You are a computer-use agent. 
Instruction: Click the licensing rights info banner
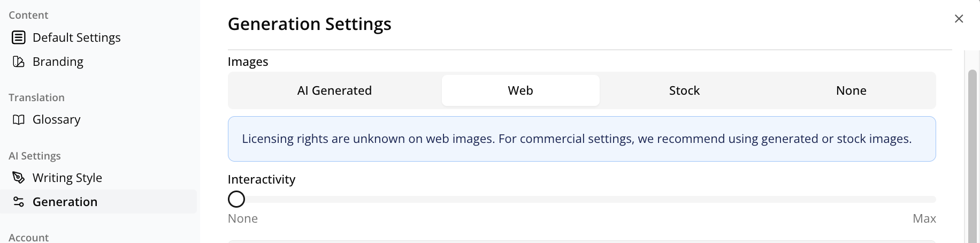tap(582, 139)
